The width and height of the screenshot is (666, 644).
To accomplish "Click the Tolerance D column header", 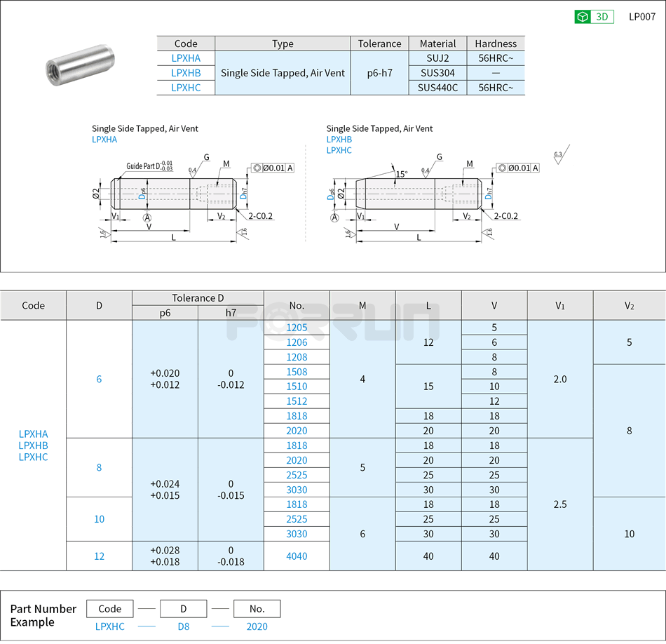I will point(198,297).
